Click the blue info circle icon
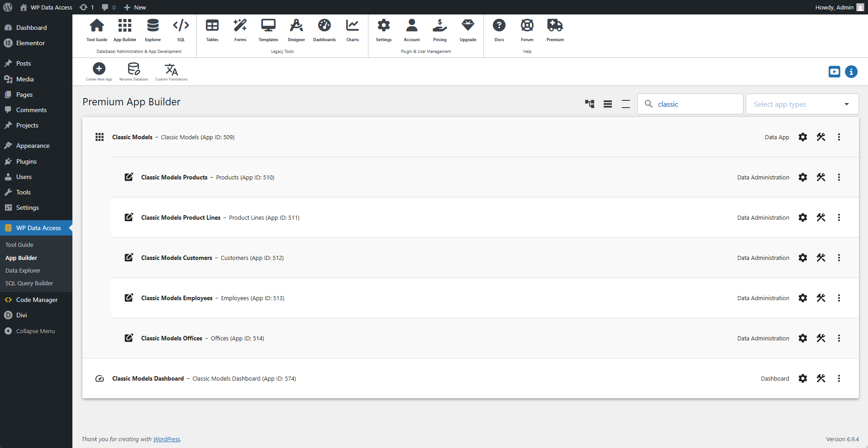Image resolution: width=868 pixels, height=448 pixels. click(852, 71)
